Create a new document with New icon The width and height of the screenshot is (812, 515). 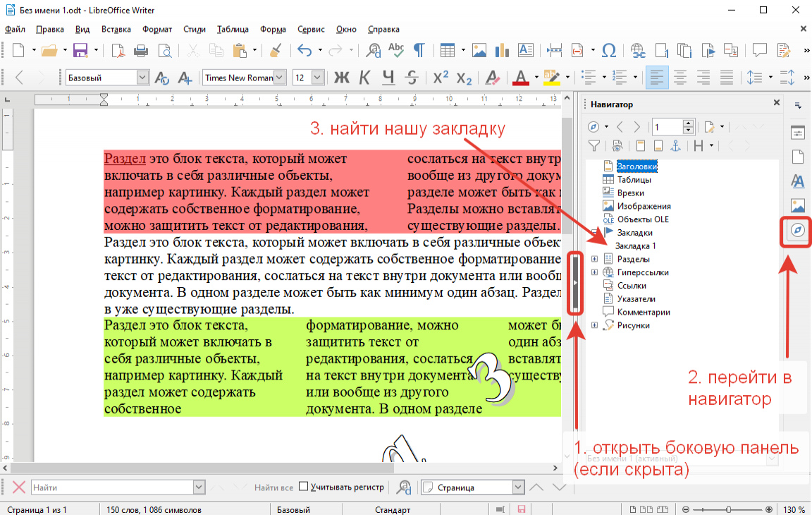click(x=18, y=50)
